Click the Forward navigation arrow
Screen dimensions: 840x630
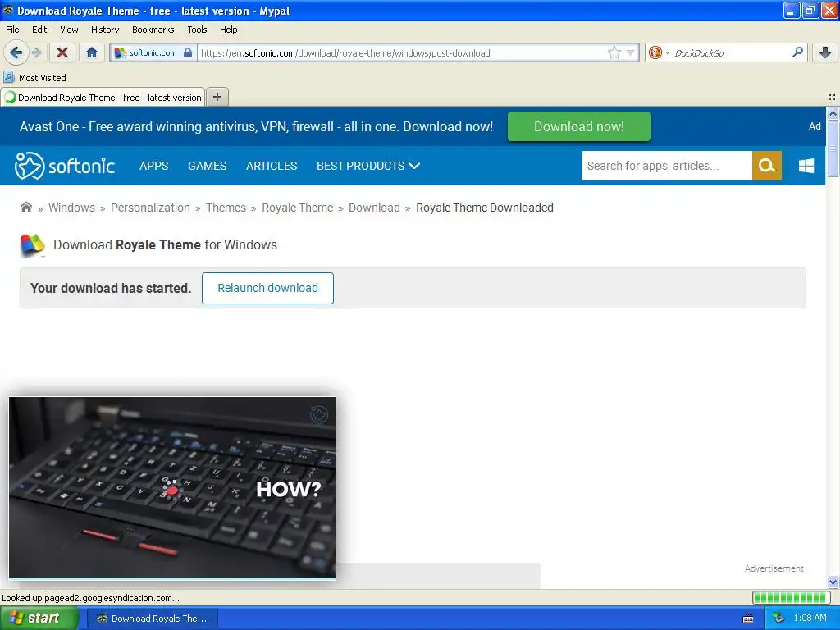pos(36,52)
